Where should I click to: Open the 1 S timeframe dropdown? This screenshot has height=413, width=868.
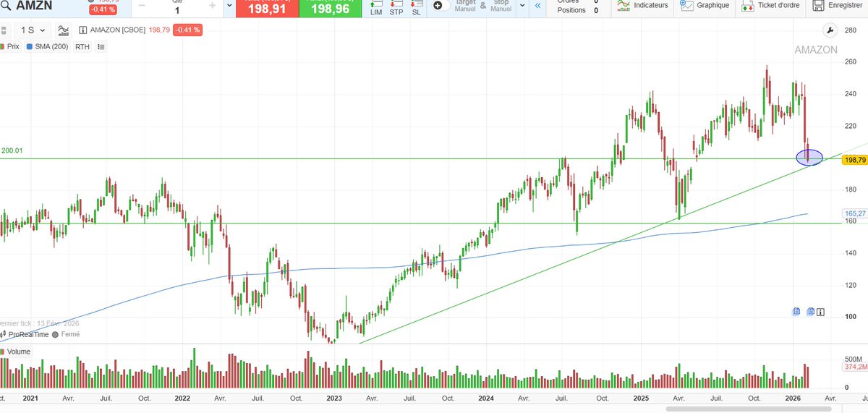pyautogui.click(x=33, y=30)
